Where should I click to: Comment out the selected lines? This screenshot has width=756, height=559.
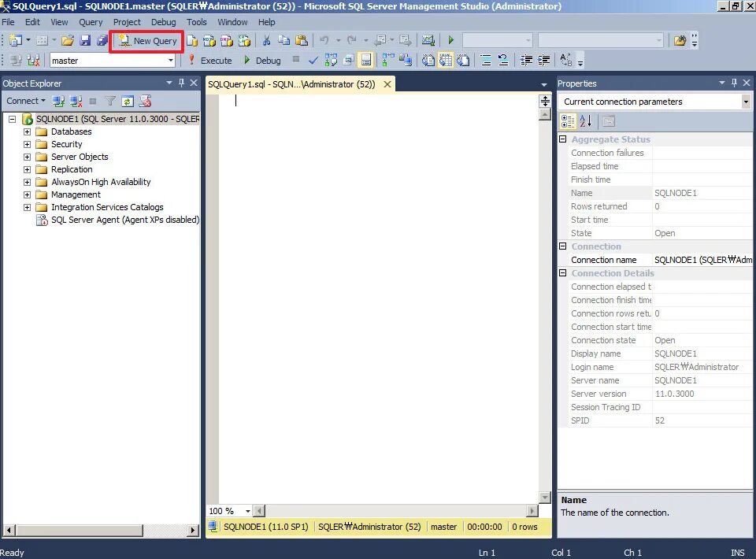486,61
